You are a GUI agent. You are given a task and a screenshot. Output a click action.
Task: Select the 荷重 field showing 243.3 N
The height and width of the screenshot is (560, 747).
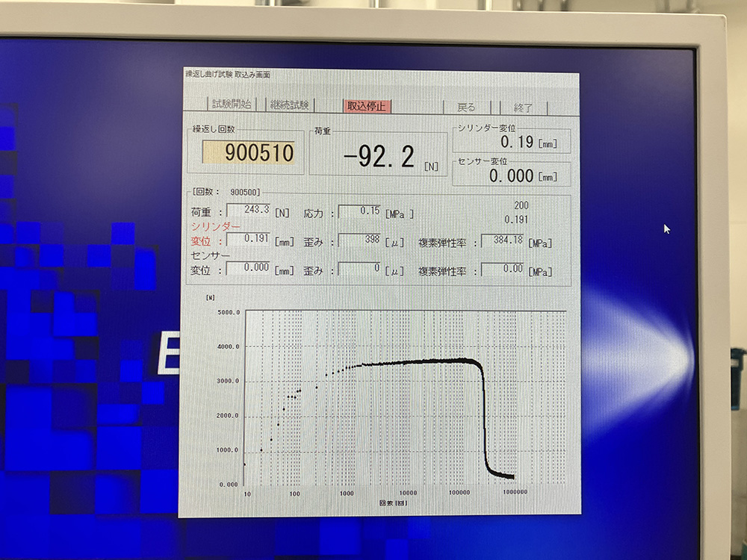pos(249,211)
